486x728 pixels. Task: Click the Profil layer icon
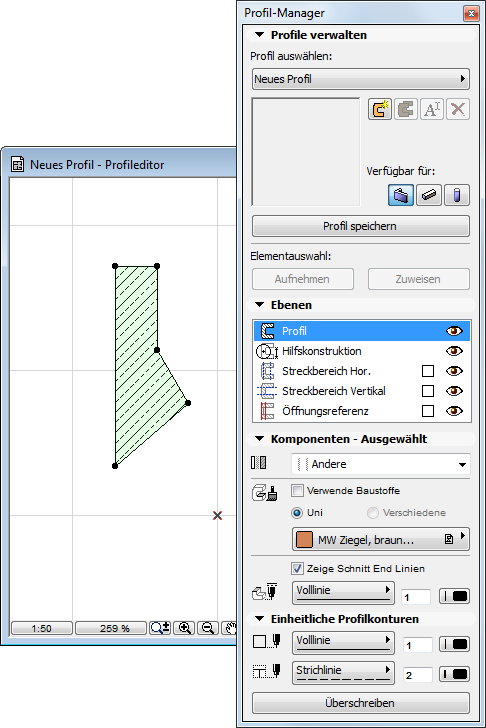[x=267, y=331]
